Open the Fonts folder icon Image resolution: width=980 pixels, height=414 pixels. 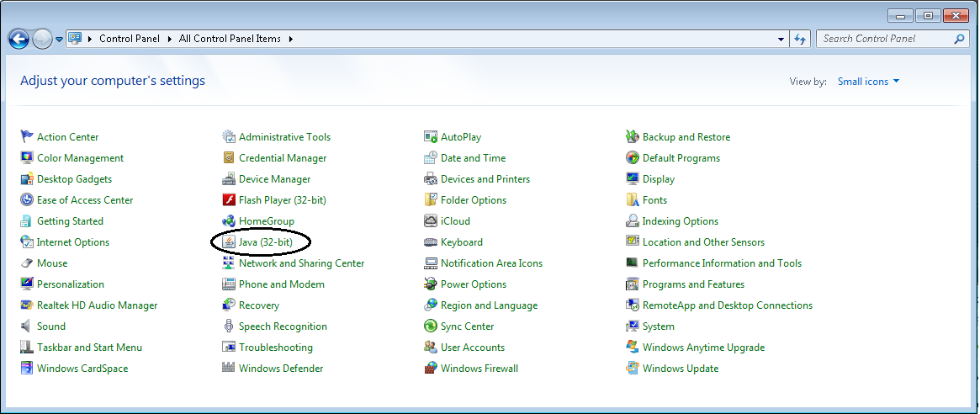(x=633, y=200)
